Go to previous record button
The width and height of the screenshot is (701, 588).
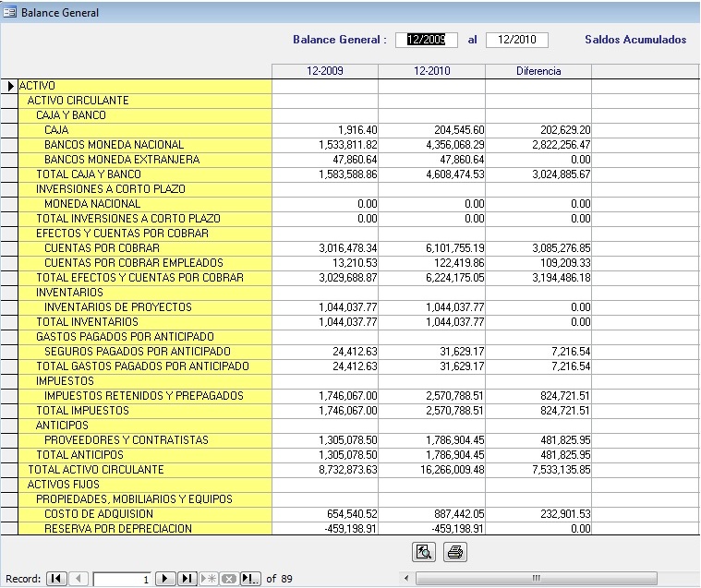tap(79, 579)
